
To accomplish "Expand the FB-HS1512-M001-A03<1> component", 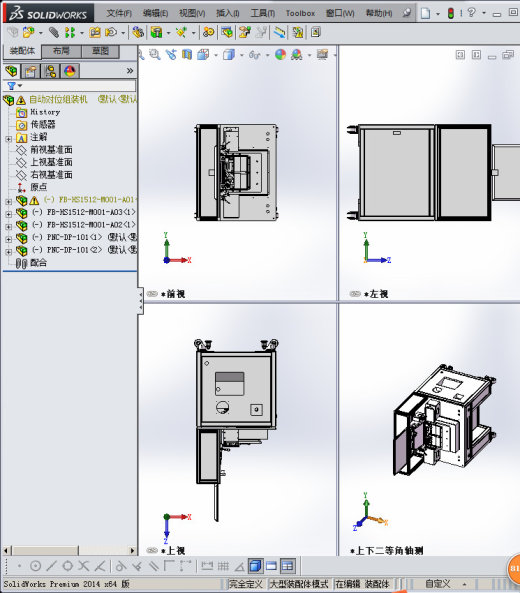I will click(x=8, y=214).
